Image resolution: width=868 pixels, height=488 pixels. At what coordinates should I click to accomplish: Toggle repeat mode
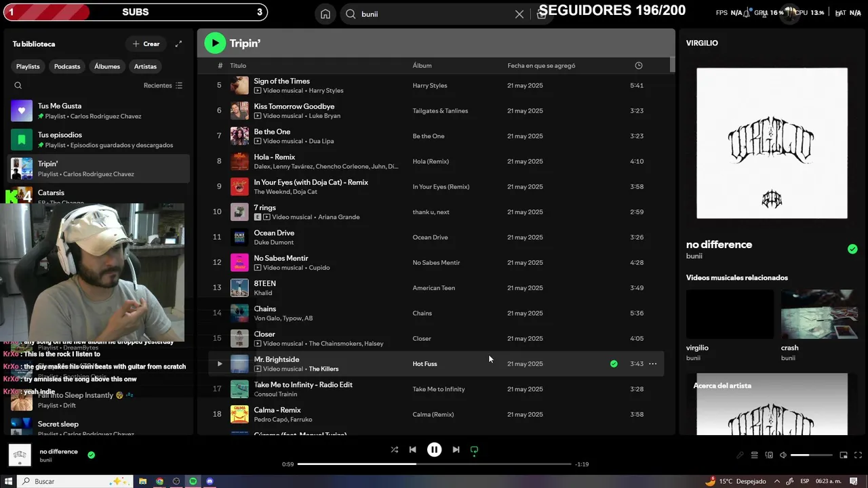[474, 449]
